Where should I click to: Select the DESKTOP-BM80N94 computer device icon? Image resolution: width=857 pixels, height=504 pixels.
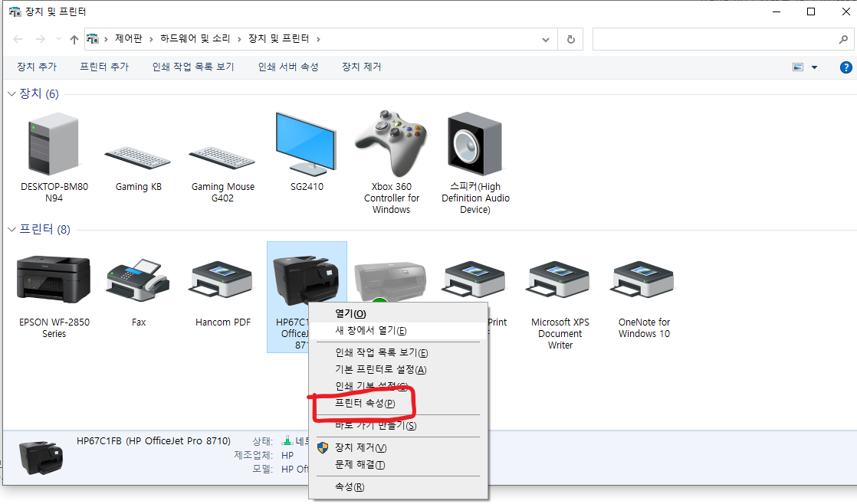point(54,145)
